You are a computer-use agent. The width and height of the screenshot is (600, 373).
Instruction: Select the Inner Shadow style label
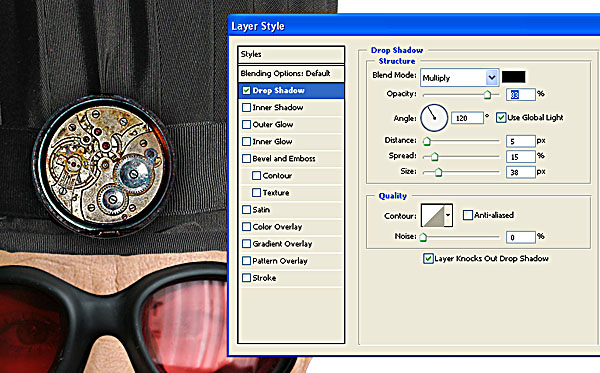[278, 108]
